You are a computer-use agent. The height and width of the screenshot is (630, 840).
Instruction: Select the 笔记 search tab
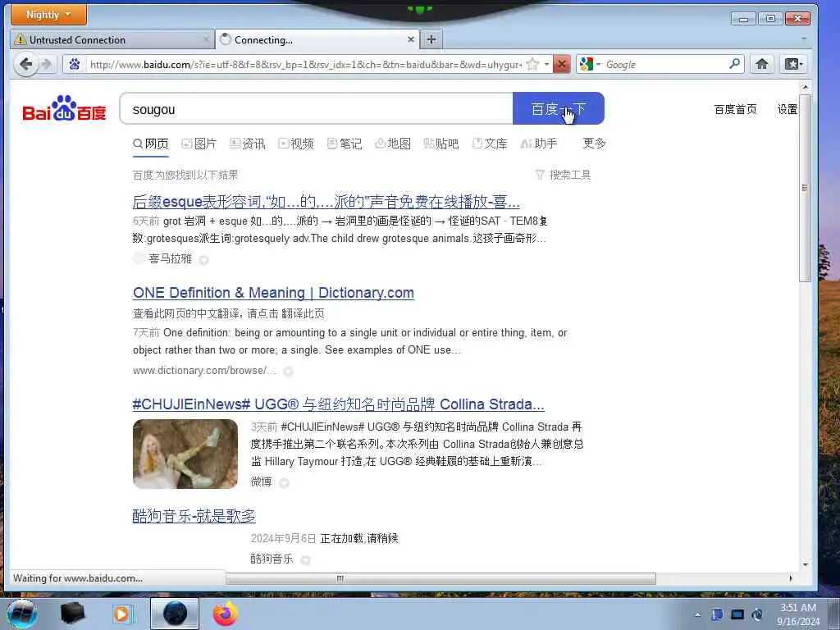click(345, 144)
